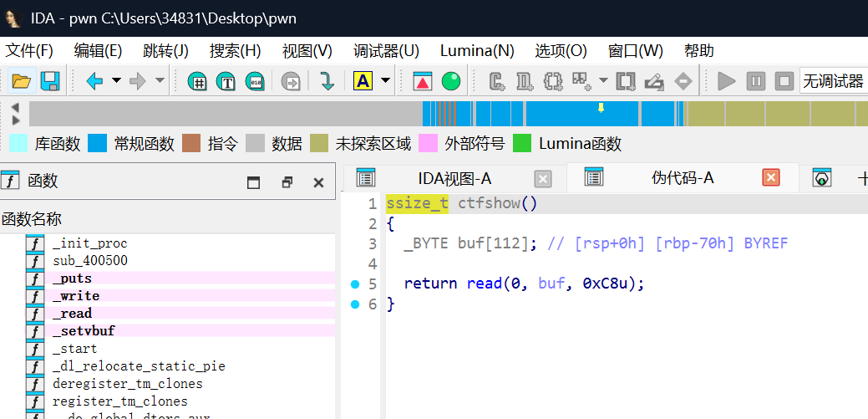Click the save floppy disk icon
868x419 pixels.
click(x=51, y=81)
